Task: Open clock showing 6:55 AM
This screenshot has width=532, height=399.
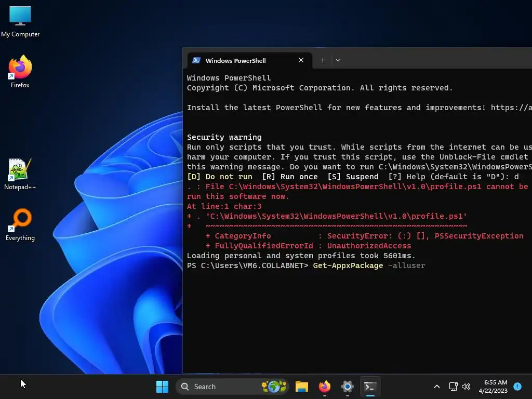Action: coord(493,387)
